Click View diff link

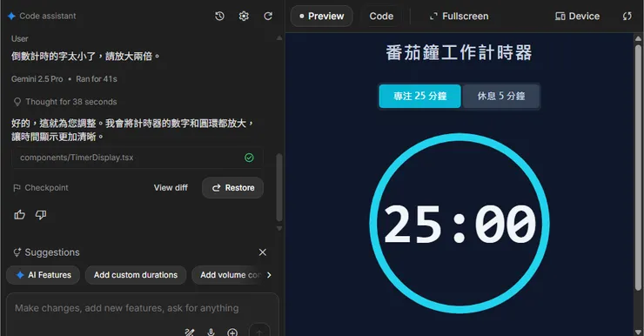[x=171, y=188]
